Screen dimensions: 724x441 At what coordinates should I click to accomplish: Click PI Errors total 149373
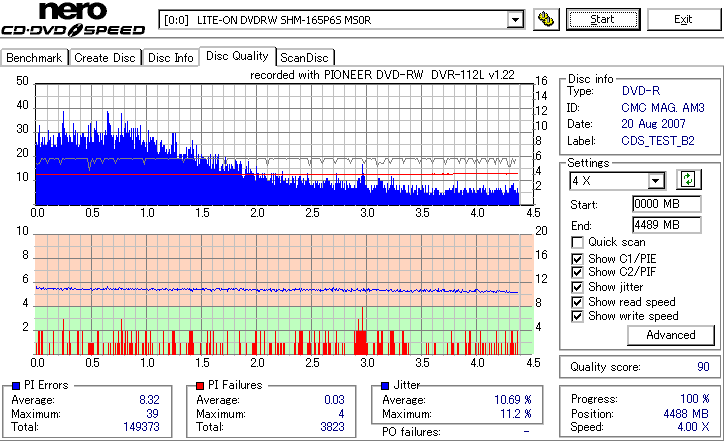pyautogui.click(x=141, y=427)
